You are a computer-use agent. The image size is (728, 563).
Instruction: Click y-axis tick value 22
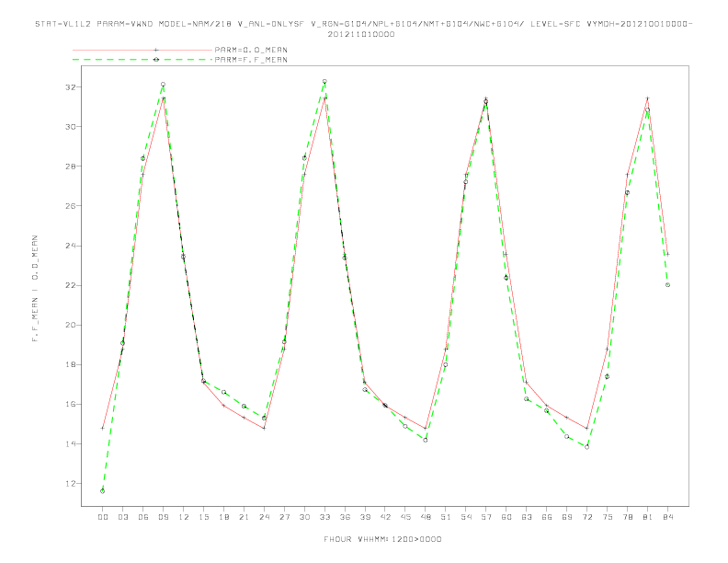(x=70, y=285)
